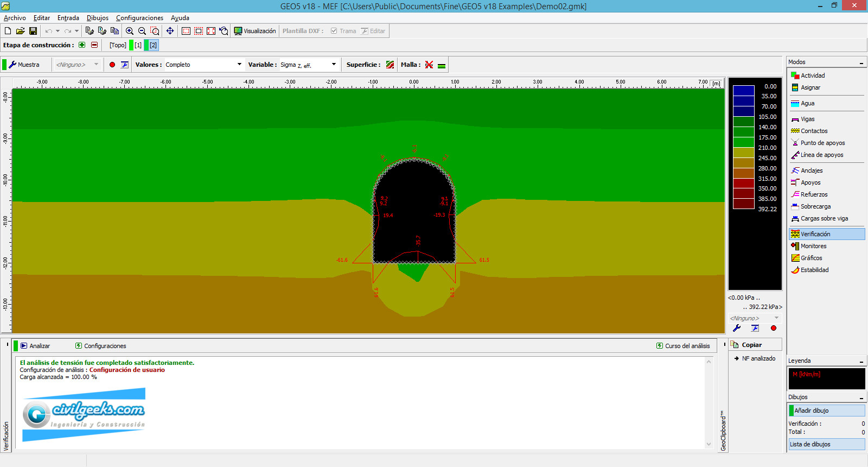Click the red-crossed mesh icon beside Malla
Image resolution: width=868 pixels, height=467 pixels.
coord(429,65)
